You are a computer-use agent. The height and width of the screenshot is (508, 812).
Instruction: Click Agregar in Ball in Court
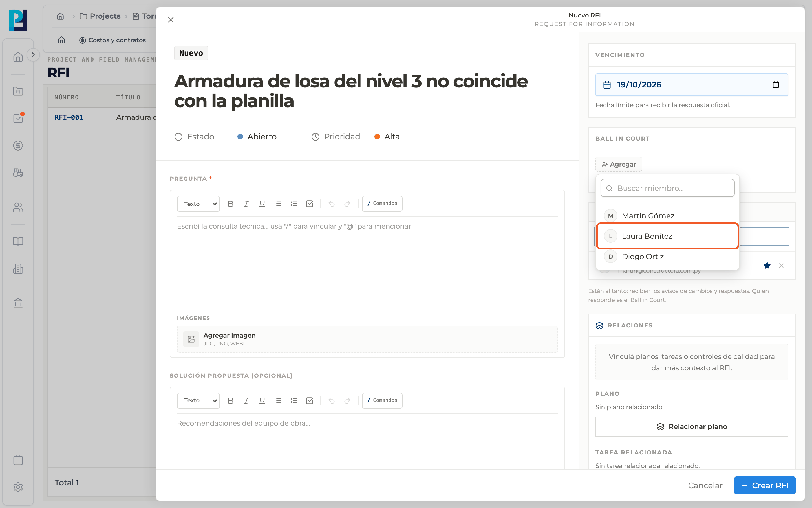click(619, 164)
